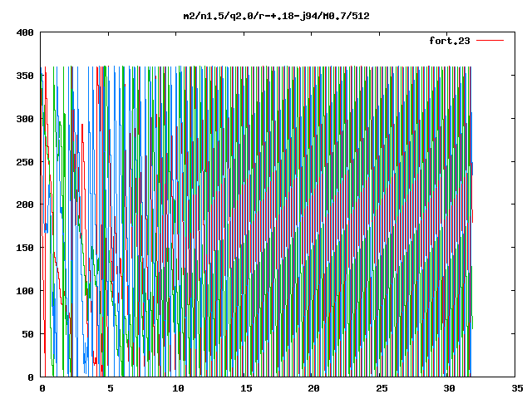
Task: Click the fort.23 legend label
Action: point(450,41)
